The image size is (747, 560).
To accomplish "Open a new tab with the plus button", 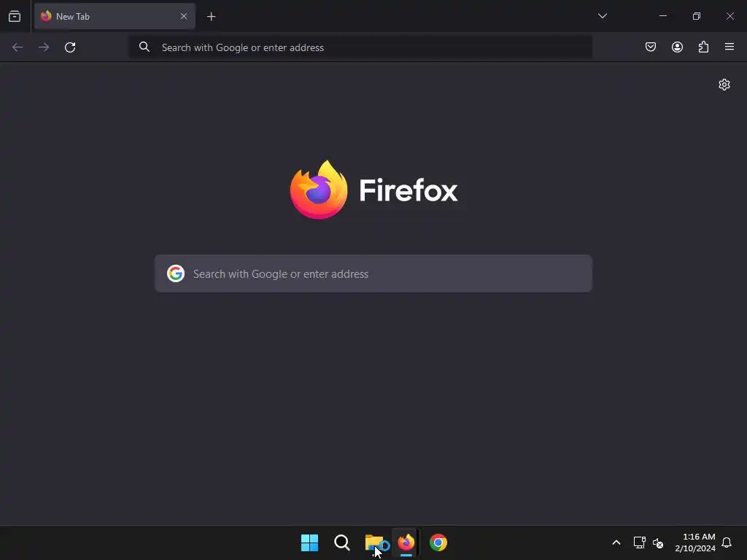I will [211, 17].
